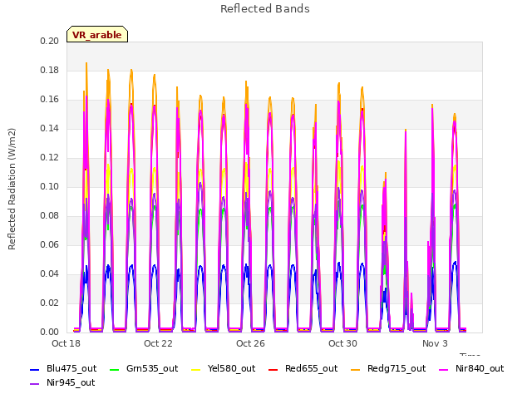Click the Oct 26 x-axis tick label
This screenshot has height=399, width=532.
click(250, 343)
